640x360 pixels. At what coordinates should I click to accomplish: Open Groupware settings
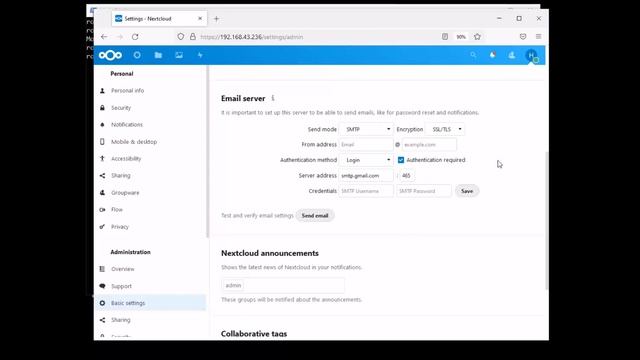pos(125,193)
